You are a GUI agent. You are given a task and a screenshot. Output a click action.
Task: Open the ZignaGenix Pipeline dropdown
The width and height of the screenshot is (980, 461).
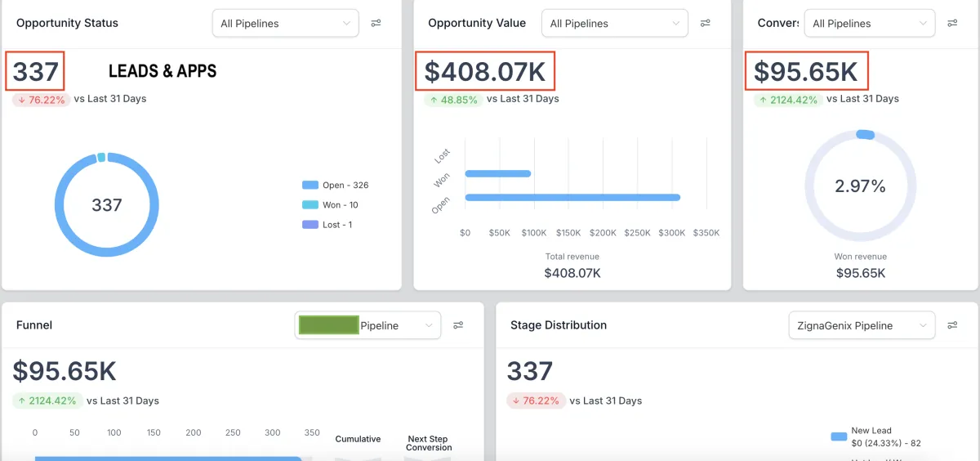(x=862, y=325)
